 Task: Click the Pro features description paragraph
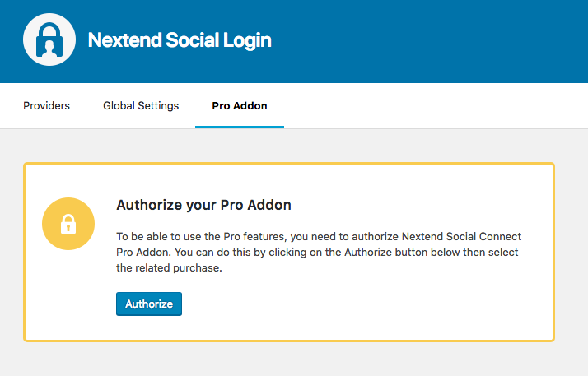tap(320, 252)
